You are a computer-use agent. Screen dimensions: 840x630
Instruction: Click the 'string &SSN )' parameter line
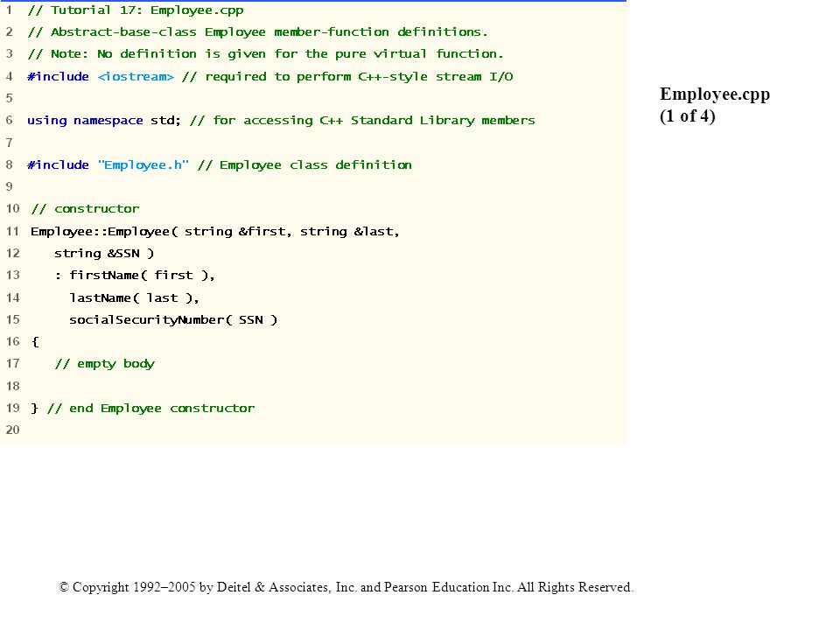(104, 254)
